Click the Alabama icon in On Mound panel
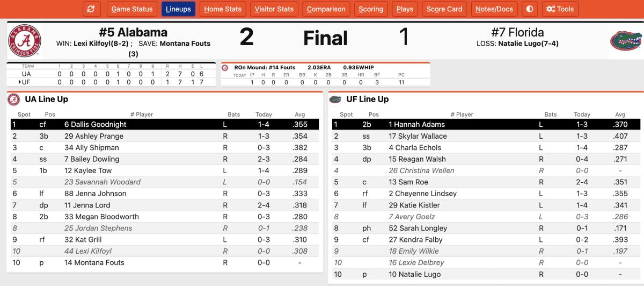The height and width of the screenshot is (286, 644). tap(225, 68)
